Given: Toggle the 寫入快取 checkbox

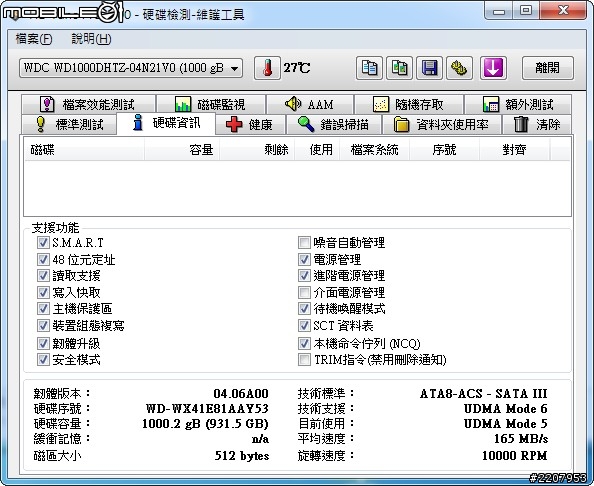Looking at the screenshot, I should pyautogui.click(x=43, y=292).
